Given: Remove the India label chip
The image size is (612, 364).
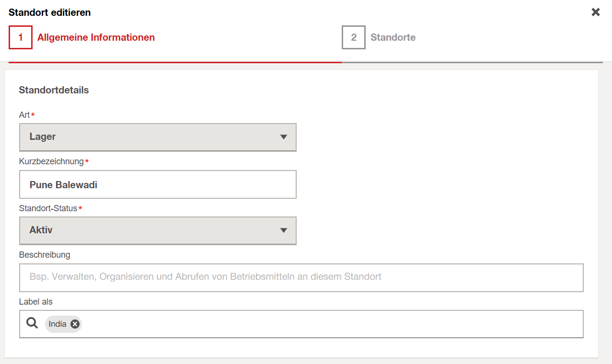Looking at the screenshot, I should 75,324.
